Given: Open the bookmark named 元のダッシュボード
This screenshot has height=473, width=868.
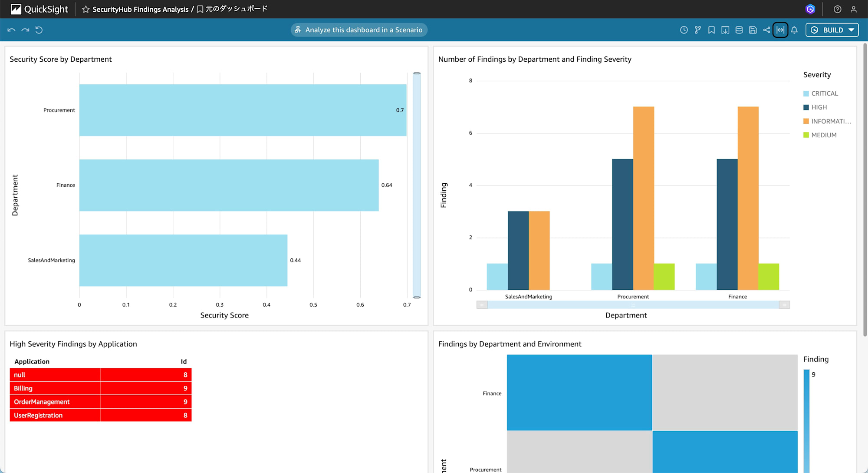Looking at the screenshot, I should 232,9.
